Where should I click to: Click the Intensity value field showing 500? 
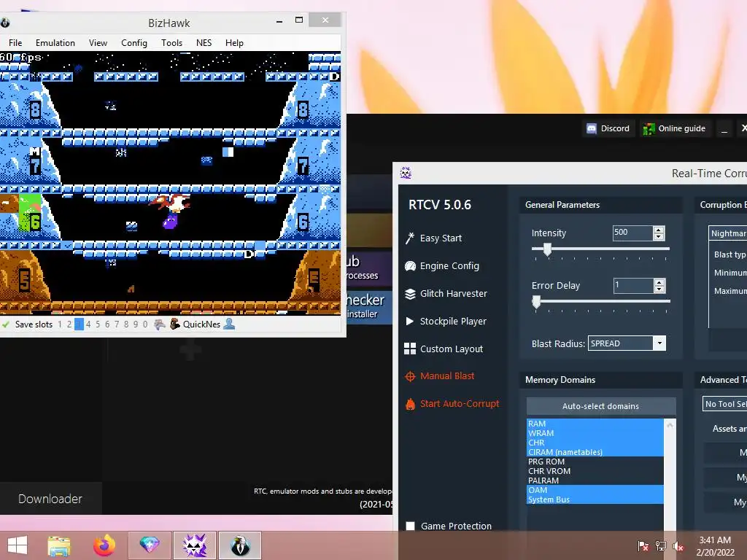[x=632, y=233]
